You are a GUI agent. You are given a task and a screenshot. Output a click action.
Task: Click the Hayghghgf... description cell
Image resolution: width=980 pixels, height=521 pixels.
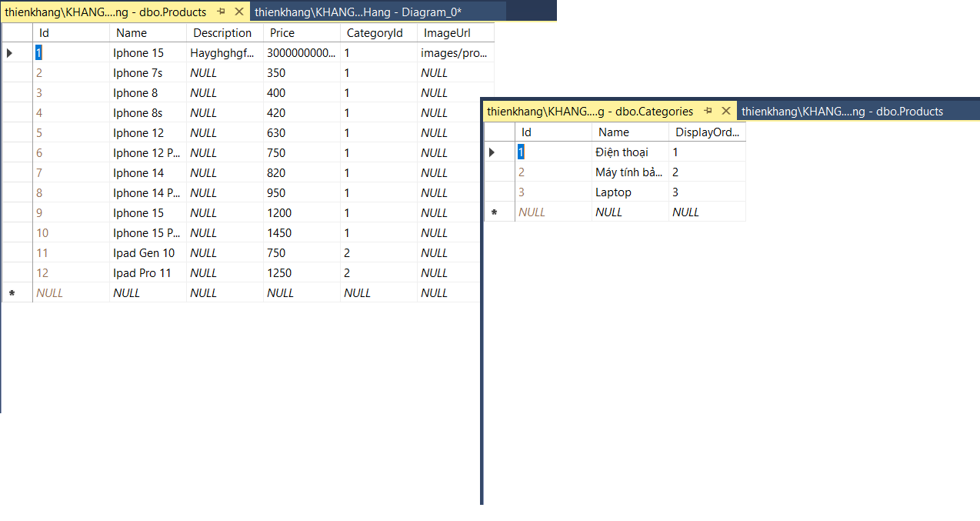click(x=225, y=53)
